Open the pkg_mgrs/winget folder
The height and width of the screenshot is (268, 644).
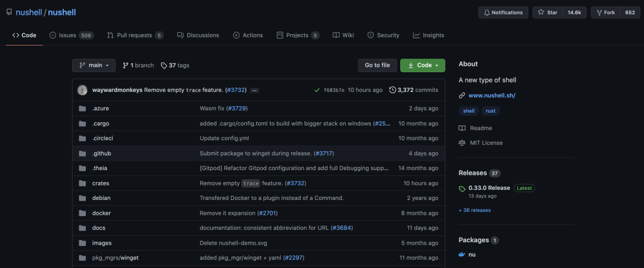(x=116, y=258)
